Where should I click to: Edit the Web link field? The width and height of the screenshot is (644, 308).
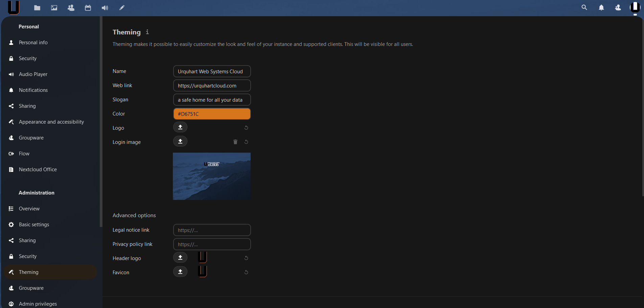(x=212, y=85)
